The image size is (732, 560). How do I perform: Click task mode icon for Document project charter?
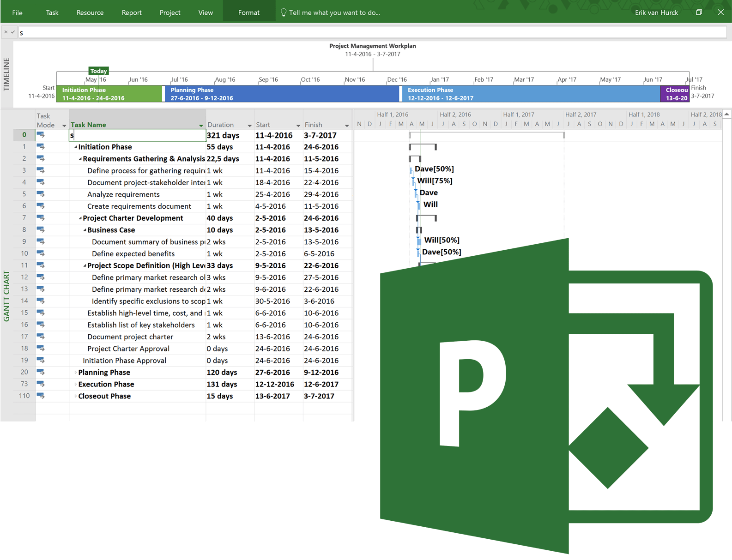41,337
